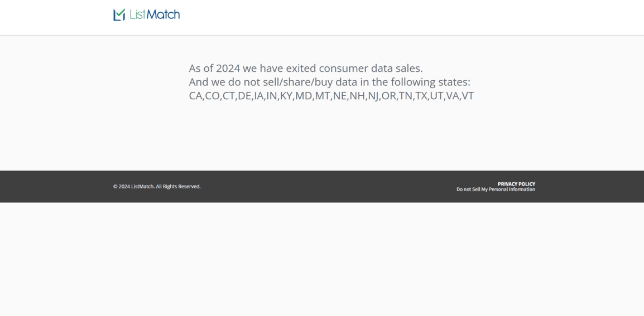Click the sell/share/buy data sentence
The width and height of the screenshot is (644, 316).
(x=329, y=82)
